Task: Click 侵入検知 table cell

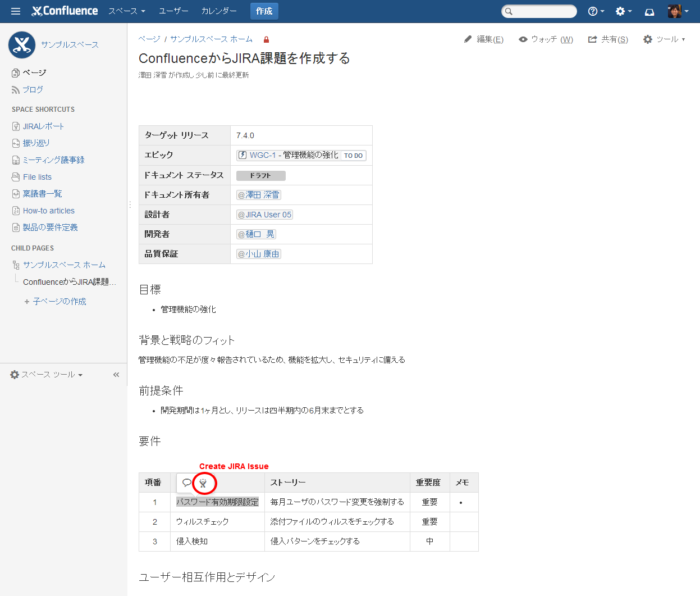Action: (x=217, y=542)
